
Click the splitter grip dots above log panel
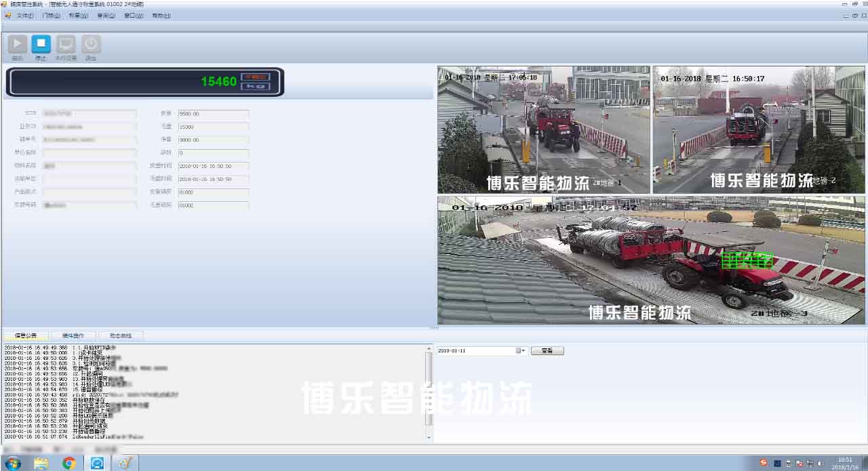(x=434, y=328)
